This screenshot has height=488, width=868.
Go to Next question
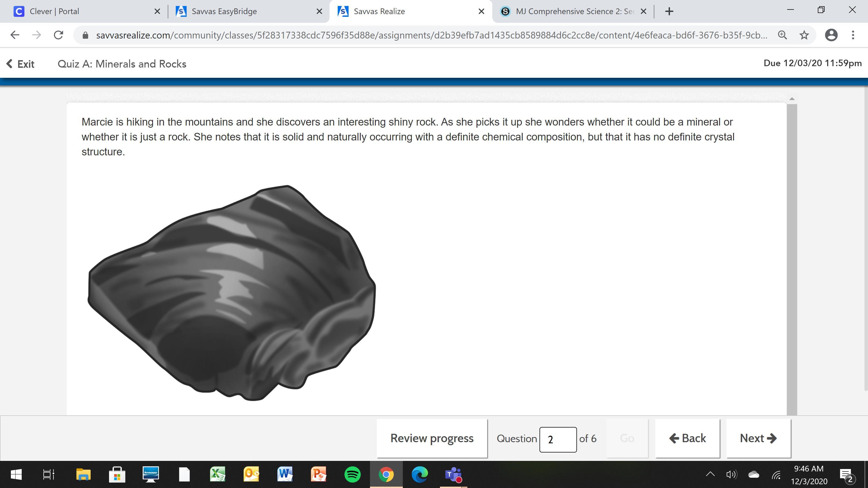(758, 438)
